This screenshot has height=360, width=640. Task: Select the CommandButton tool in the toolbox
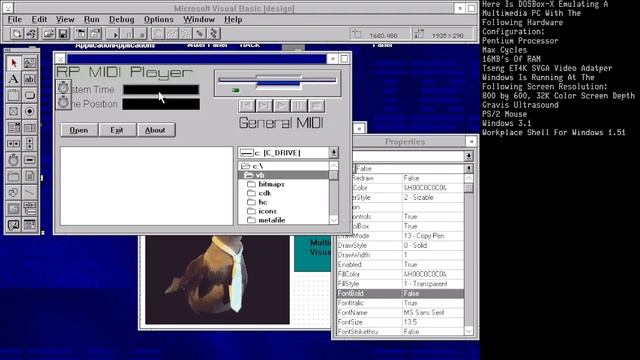[x=29, y=96]
